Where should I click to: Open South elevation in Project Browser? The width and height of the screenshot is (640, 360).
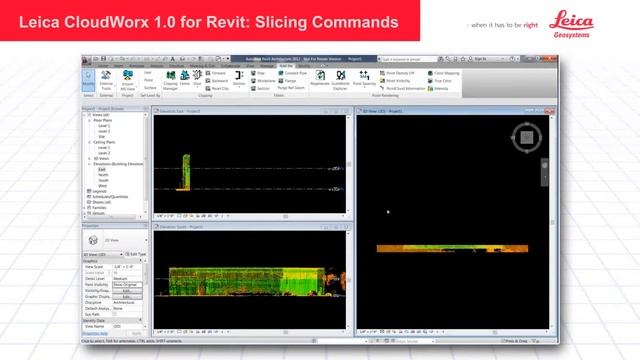click(x=104, y=180)
